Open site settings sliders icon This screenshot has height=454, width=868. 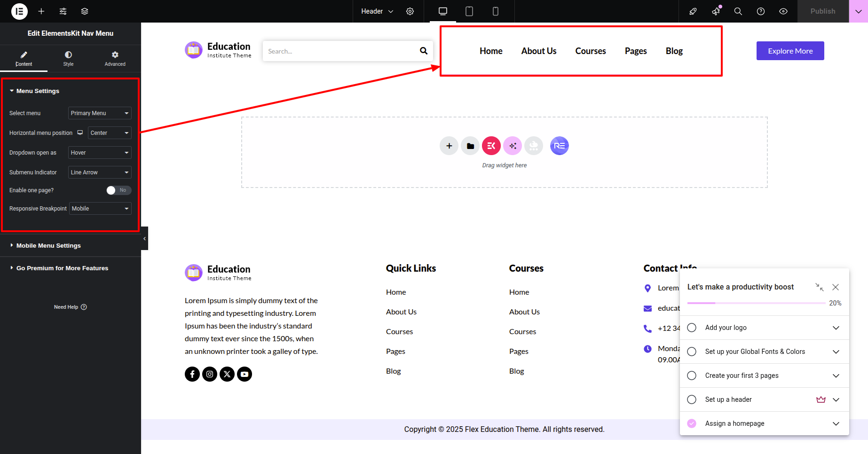click(x=63, y=11)
